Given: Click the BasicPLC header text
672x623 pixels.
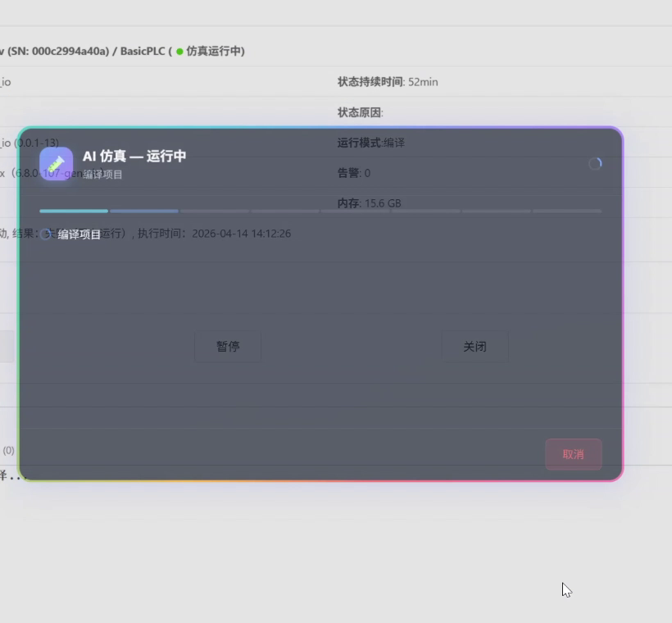Looking at the screenshot, I should (x=143, y=51).
